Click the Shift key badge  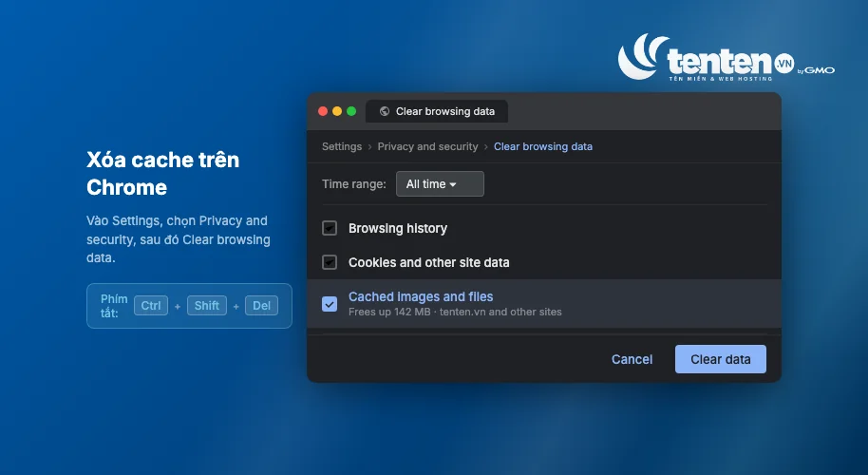coord(207,306)
